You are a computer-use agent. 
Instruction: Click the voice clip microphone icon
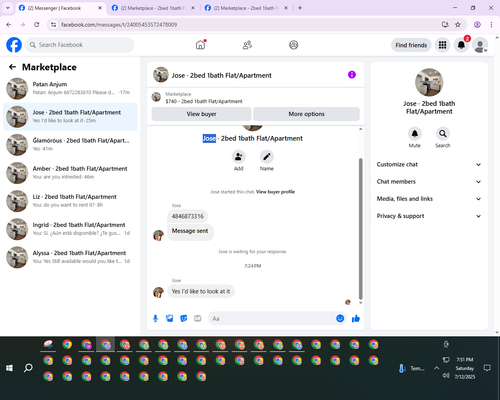tap(155, 319)
